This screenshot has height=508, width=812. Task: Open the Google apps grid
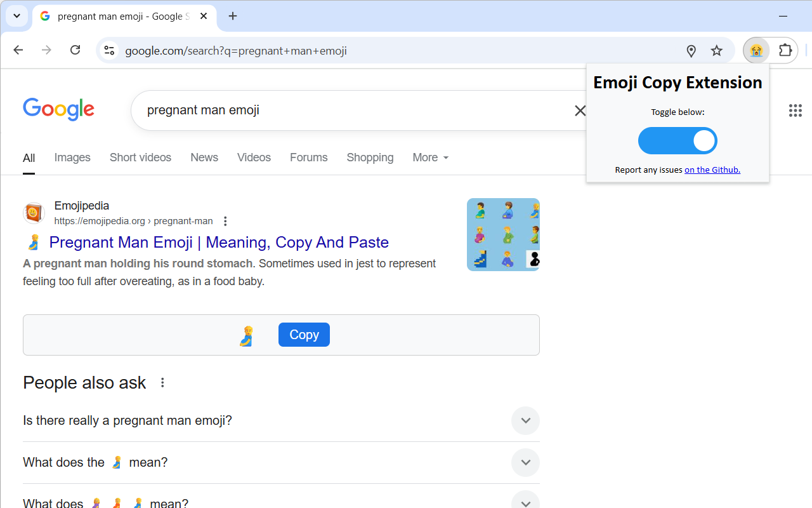pyautogui.click(x=796, y=110)
